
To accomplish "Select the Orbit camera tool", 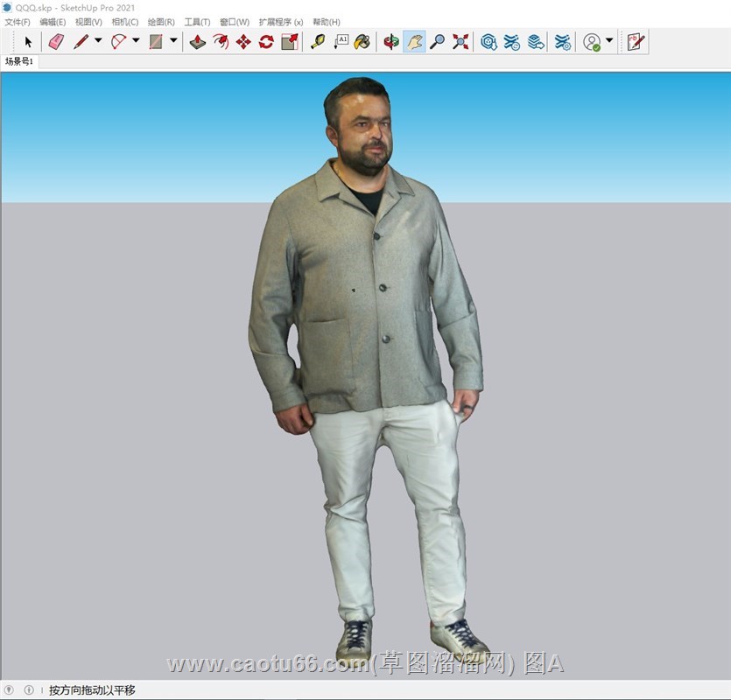I will 391,42.
